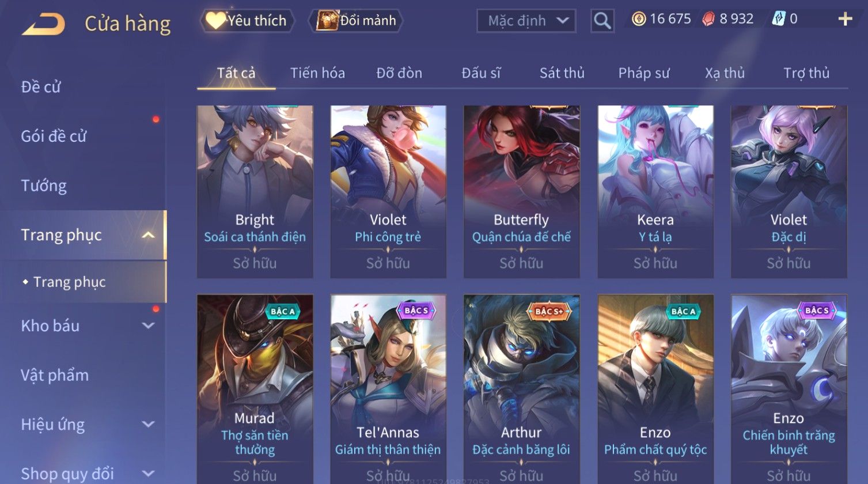Screen dimensions: 868x484
Task: Expand the Hiệu ứng sidebar section
Action: point(148,425)
